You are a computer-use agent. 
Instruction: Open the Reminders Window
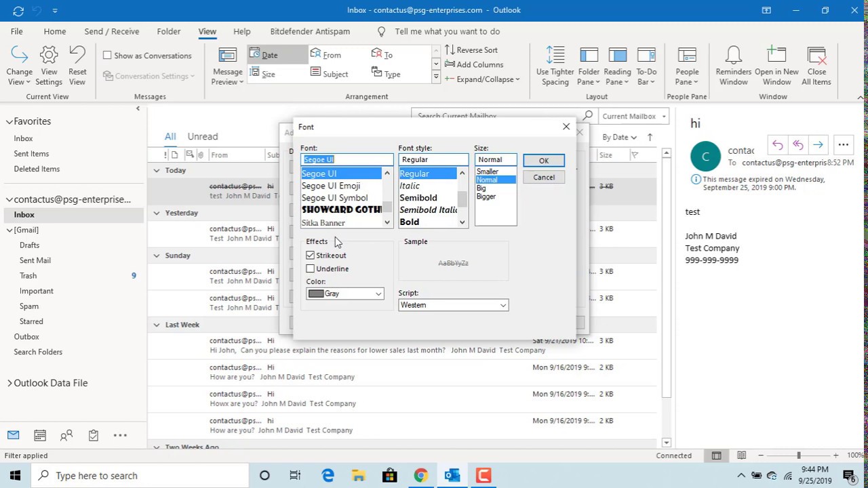pyautogui.click(x=733, y=66)
